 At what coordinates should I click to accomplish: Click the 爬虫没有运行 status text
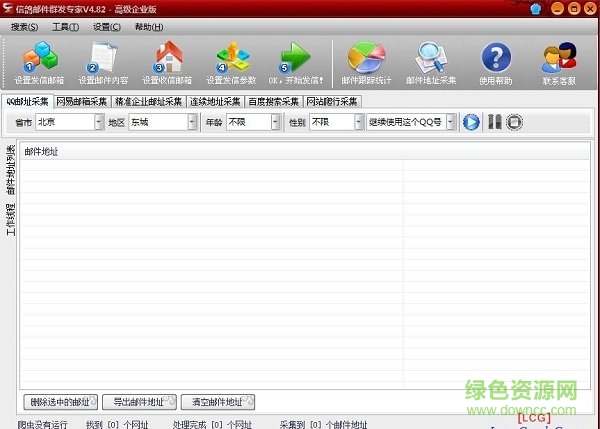[x=42, y=424]
